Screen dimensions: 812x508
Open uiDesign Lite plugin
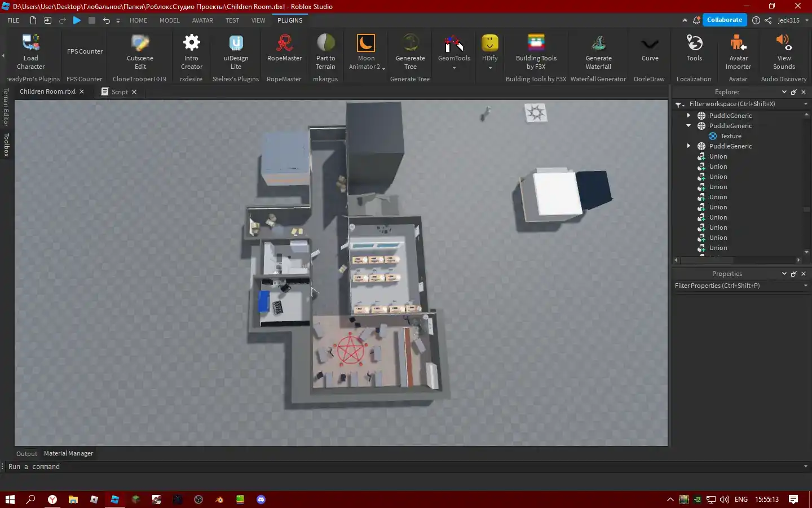(236, 52)
